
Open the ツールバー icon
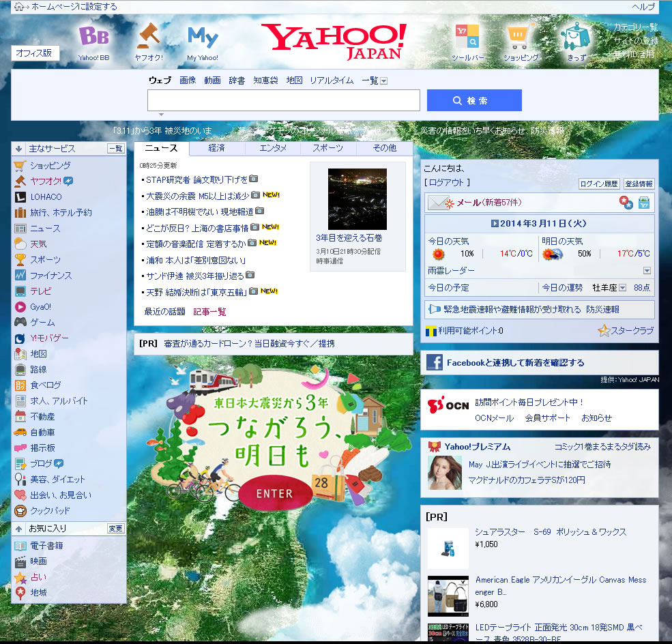click(x=467, y=36)
